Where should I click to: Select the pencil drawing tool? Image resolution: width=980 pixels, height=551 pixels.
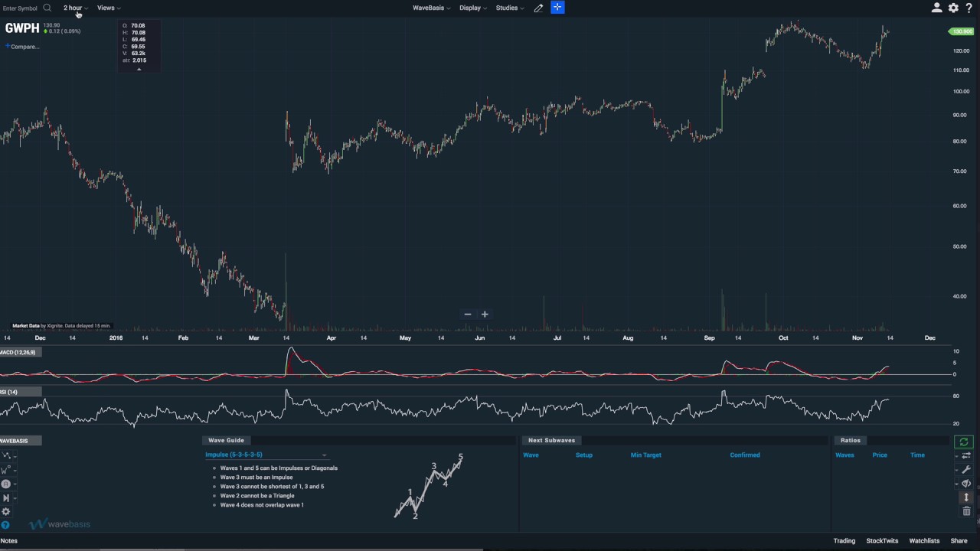click(538, 8)
